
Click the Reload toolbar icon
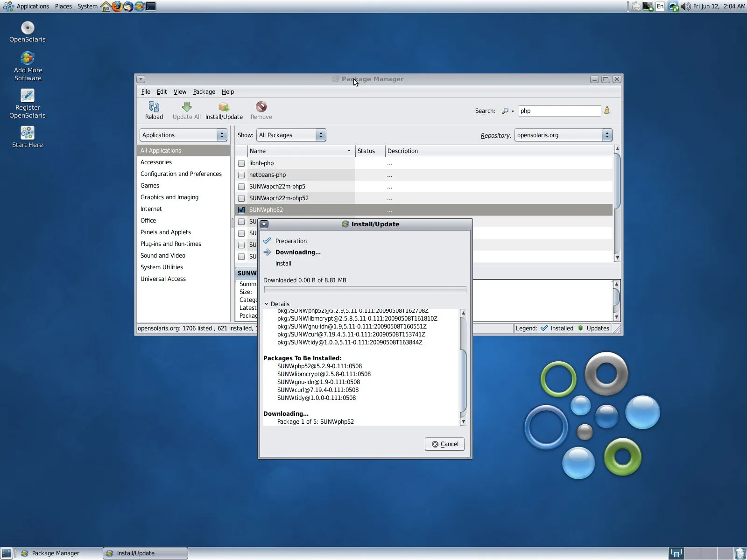(x=154, y=108)
